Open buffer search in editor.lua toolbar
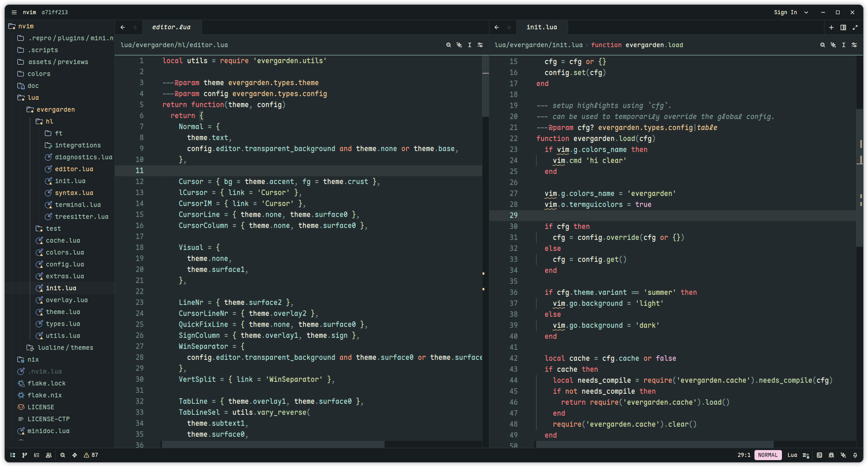Viewport: 868px width, 467px height. tap(449, 45)
